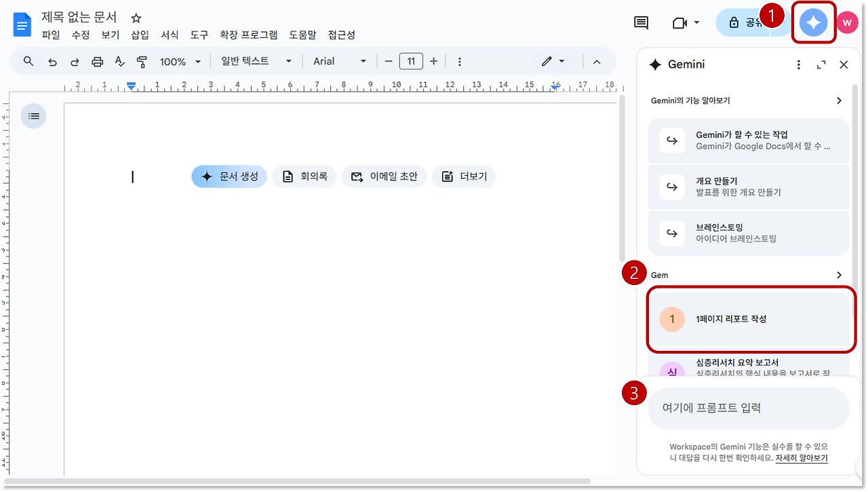The width and height of the screenshot is (868, 492).
Task: Click the 이메일 초안 chip
Action: click(x=384, y=176)
